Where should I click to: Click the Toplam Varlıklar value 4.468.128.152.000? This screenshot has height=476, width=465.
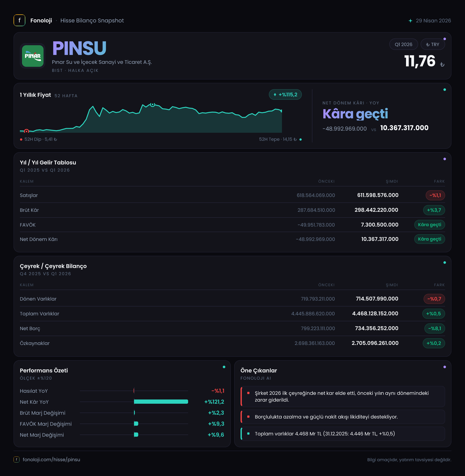[375, 314]
